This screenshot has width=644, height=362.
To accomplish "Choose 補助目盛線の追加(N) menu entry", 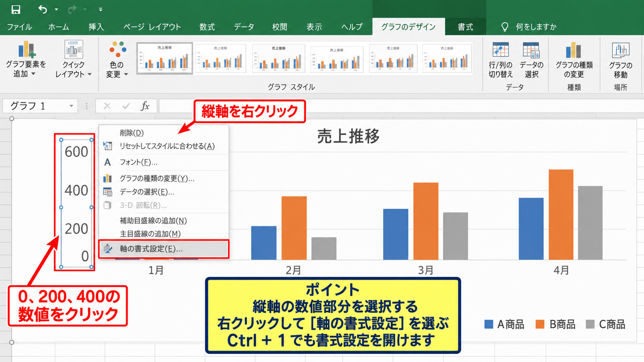I will 164,221.
